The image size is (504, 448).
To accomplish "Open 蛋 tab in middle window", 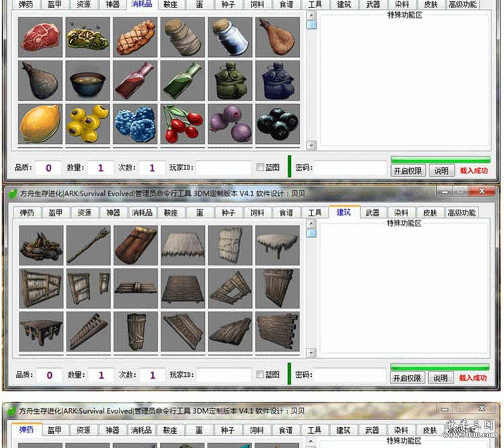I will click(200, 213).
